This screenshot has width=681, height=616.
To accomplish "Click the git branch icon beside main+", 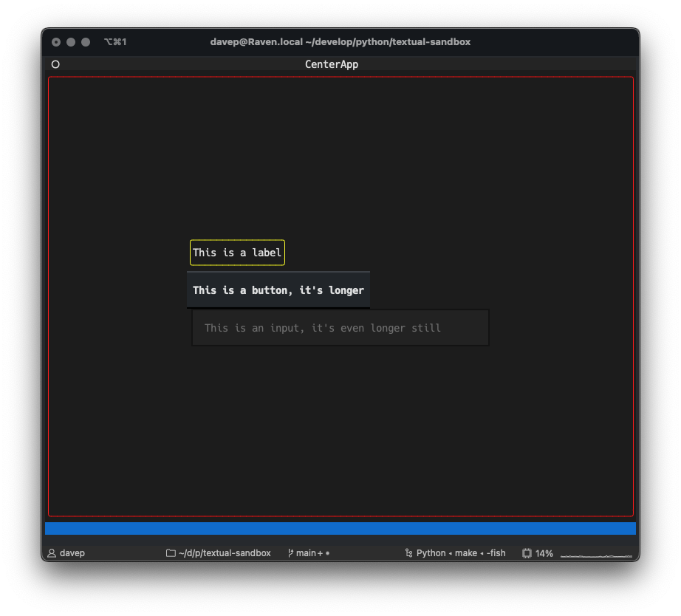I will point(290,553).
